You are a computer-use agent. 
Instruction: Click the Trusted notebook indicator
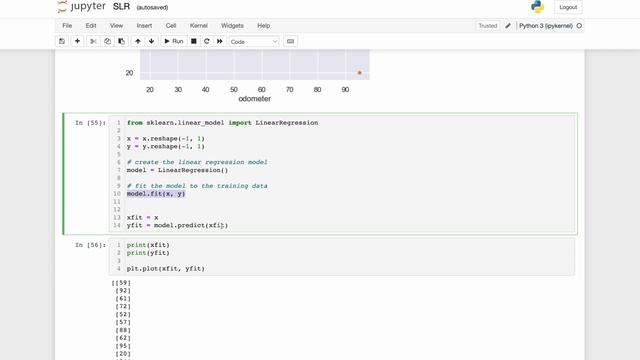click(x=488, y=26)
